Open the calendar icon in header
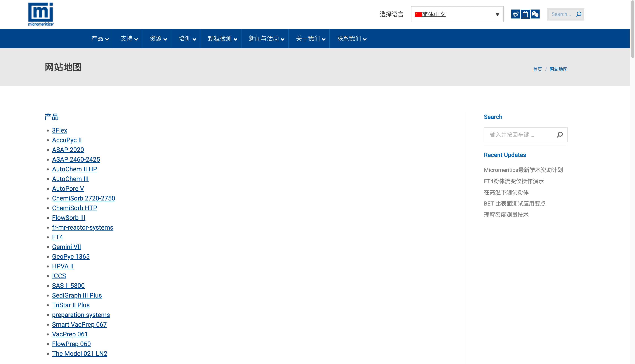Viewport: 635px width, 364px height. click(525, 14)
